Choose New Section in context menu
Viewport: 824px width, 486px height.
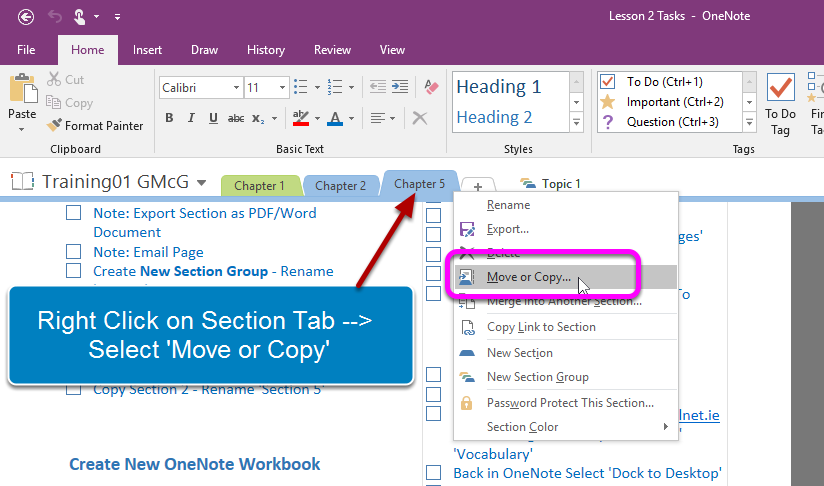pos(565,353)
